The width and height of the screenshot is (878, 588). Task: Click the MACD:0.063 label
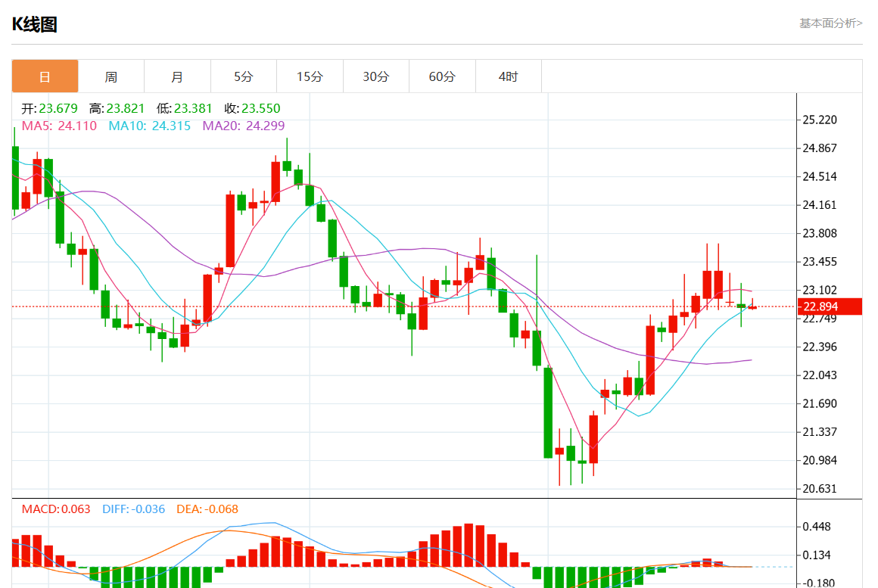(x=56, y=509)
